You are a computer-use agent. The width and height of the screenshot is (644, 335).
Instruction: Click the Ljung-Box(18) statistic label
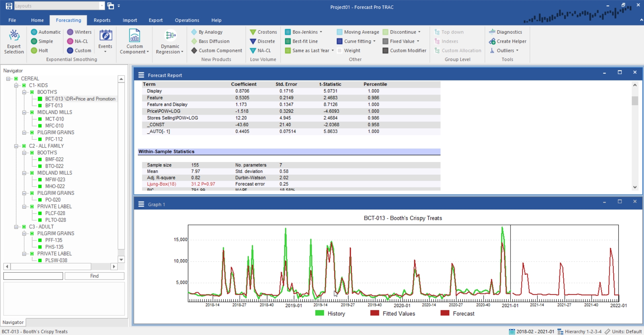pyautogui.click(x=161, y=184)
